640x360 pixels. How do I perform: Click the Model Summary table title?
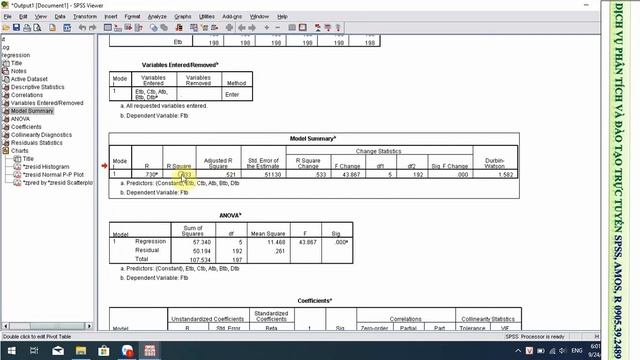point(313,138)
